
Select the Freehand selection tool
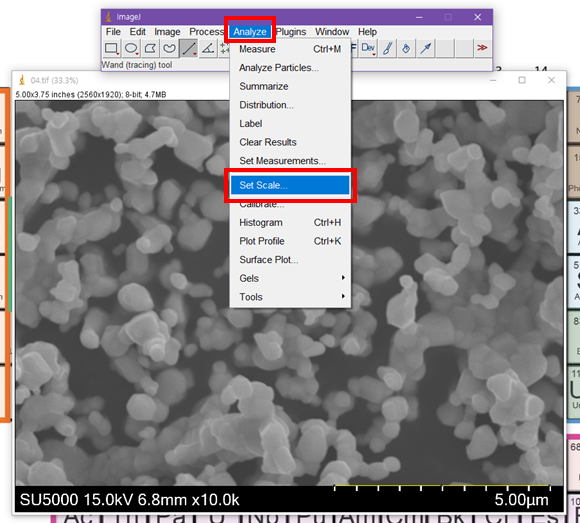click(169, 48)
